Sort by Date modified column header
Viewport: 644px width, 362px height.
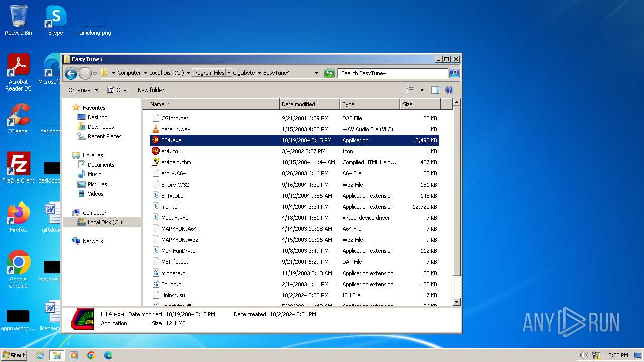coord(309,104)
